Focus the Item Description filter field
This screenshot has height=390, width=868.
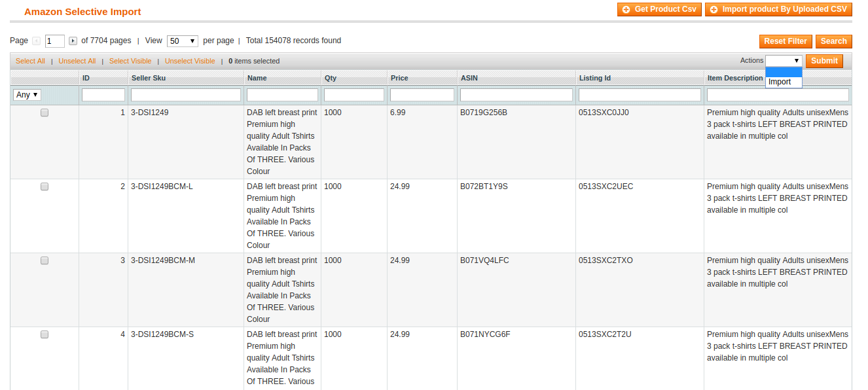(x=778, y=95)
